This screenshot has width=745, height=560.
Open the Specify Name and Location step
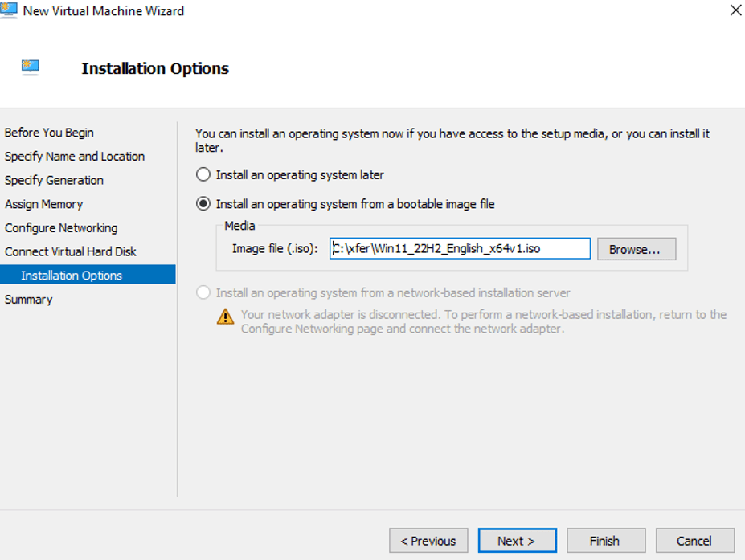pos(75,157)
